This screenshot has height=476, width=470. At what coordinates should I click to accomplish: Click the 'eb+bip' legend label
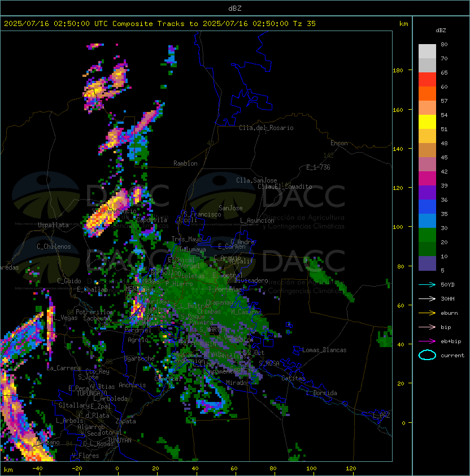(x=451, y=341)
